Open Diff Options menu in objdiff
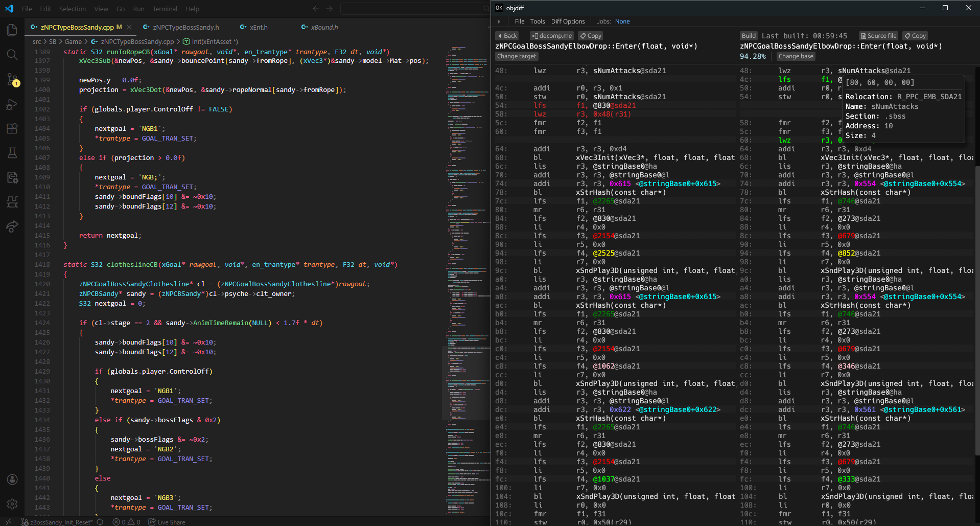 click(568, 21)
